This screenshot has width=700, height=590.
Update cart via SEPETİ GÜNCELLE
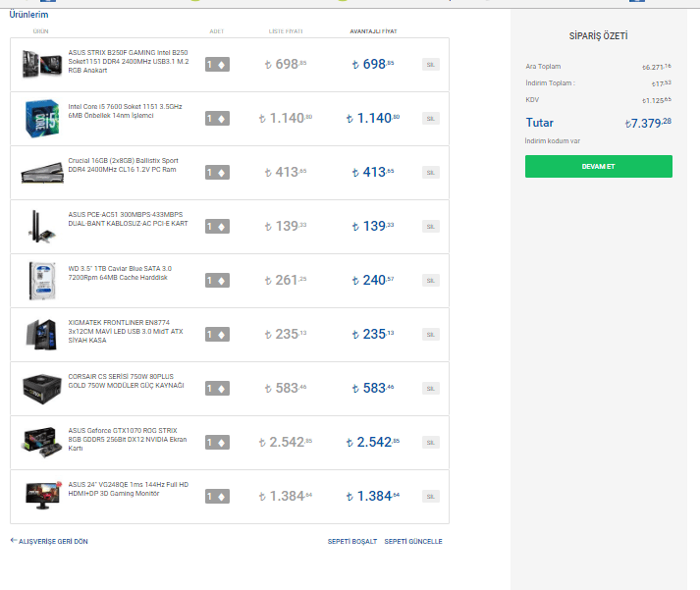[x=413, y=541]
